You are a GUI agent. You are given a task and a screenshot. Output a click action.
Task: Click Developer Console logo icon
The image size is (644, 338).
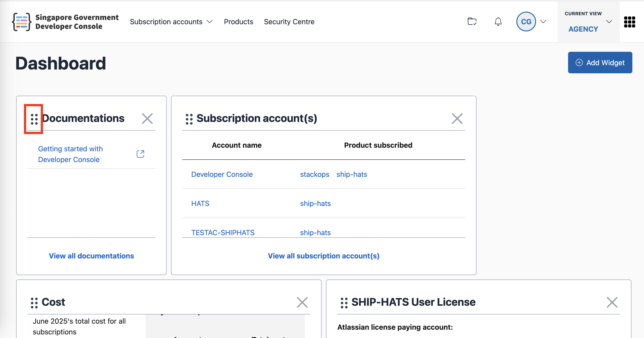click(22, 22)
